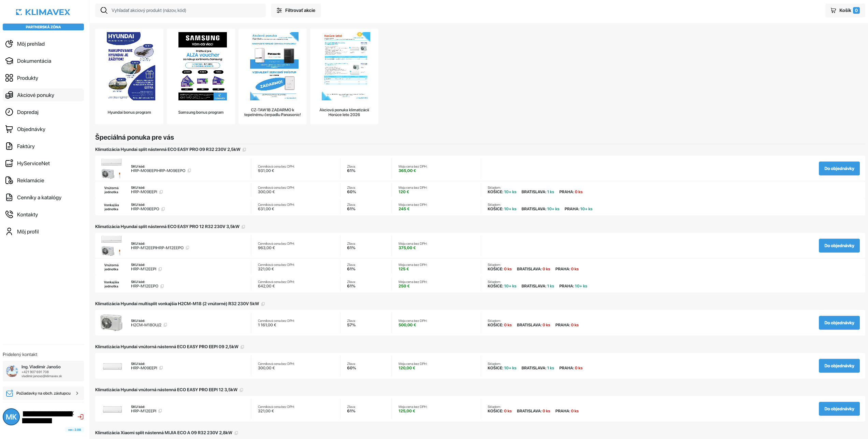Click the cart count badge
The width and height of the screenshot is (868, 439).
point(856,10)
